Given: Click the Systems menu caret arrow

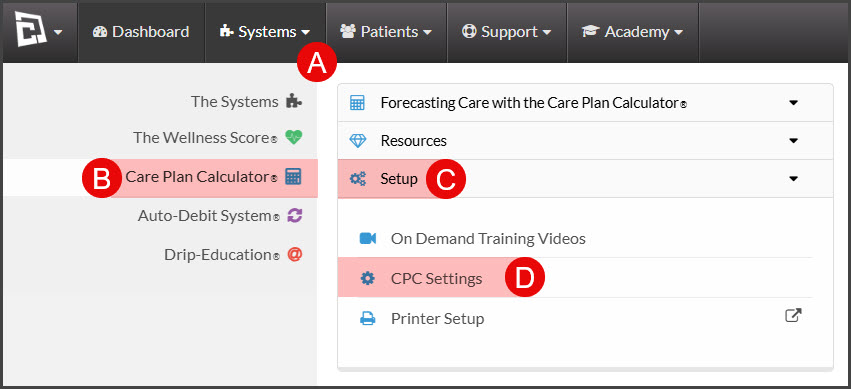Looking at the screenshot, I should coord(306,33).
